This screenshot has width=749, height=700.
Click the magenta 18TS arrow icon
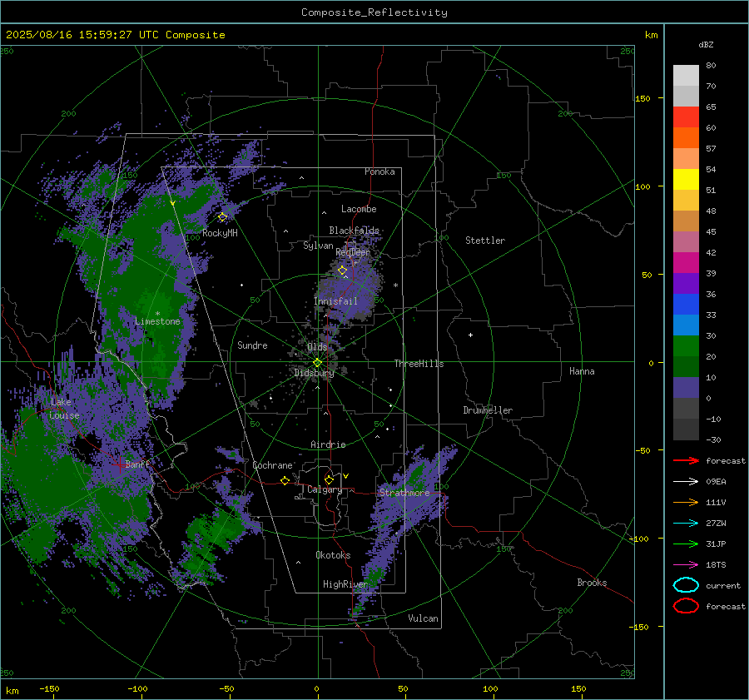(686, 565)
